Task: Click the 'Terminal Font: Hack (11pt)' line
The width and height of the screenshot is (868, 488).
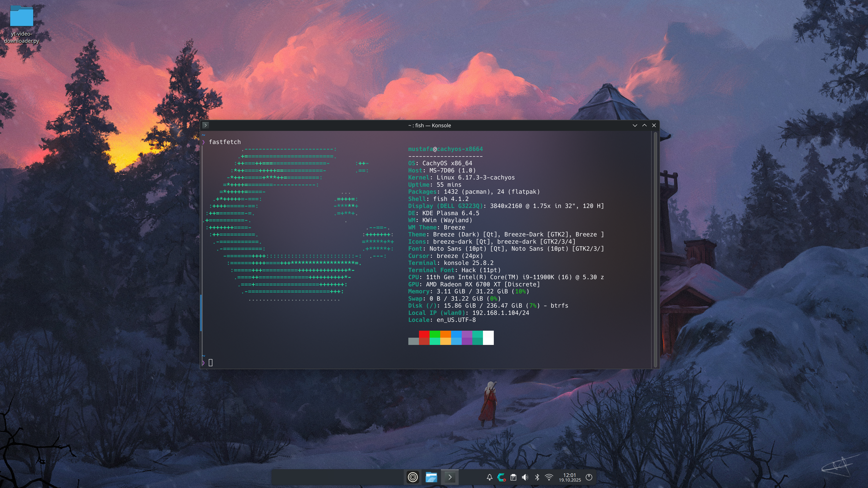Action: click(x=454, y=270)
